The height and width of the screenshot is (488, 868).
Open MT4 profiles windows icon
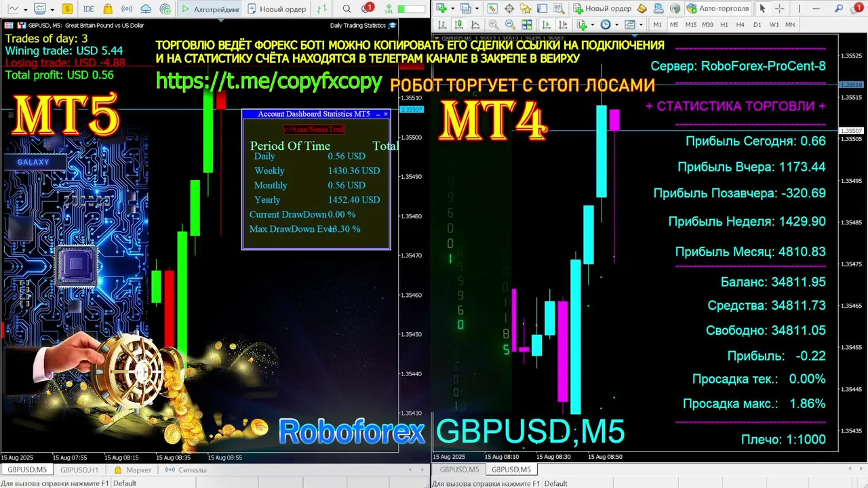pyautogui.click(x=465, y=9)
